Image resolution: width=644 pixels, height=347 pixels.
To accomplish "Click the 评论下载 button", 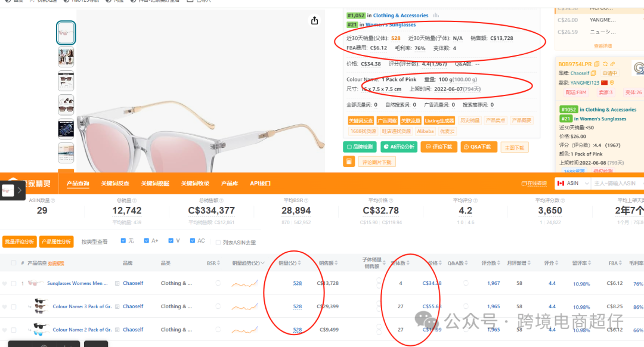I will pos(439,147).
